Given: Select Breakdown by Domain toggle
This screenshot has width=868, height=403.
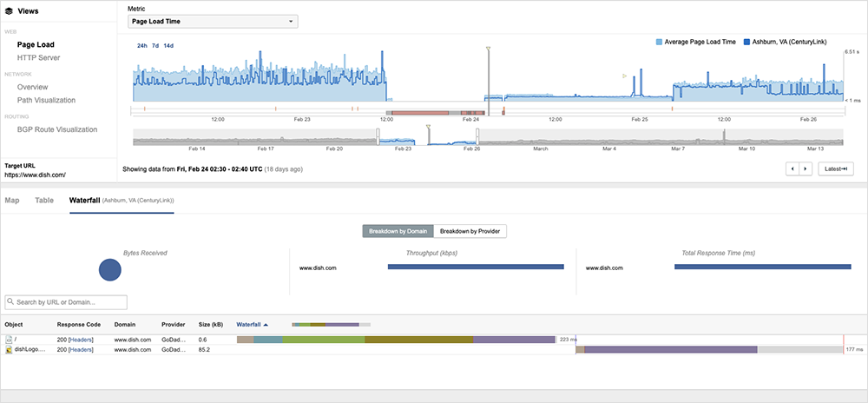Looking at the screenshot, I should [398, 231].
